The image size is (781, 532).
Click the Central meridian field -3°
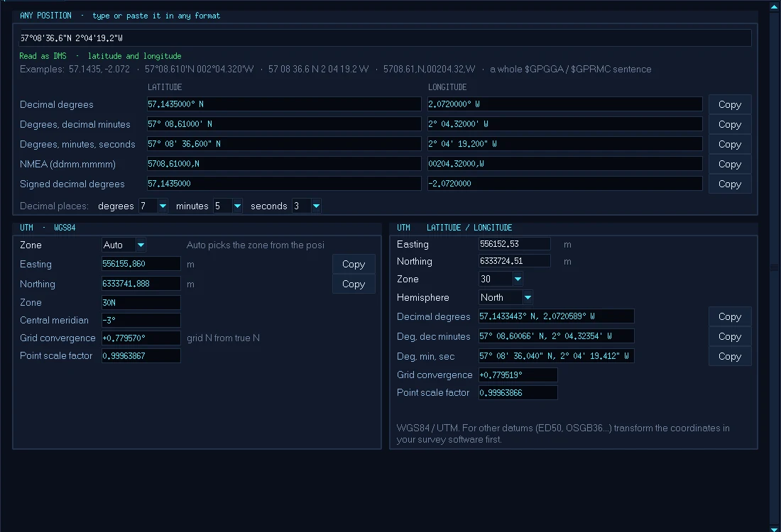click(141, 321)
